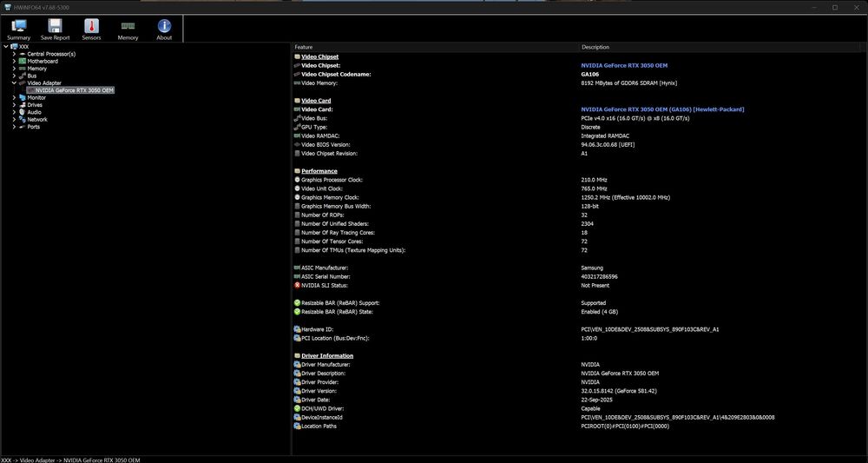The height and width of the screenshot is (463, 868).
Task: Select Number Of Unified Shaders row
Action: coord(337,224)
